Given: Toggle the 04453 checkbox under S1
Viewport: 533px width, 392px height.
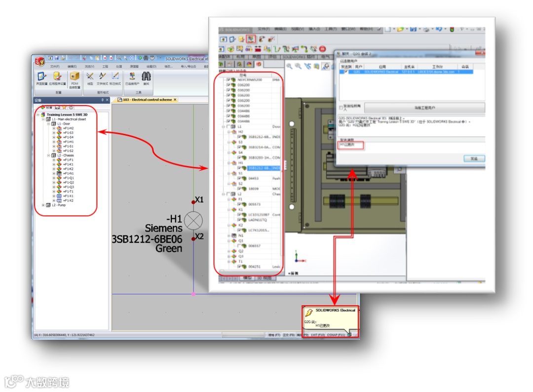Looking at the screenshot, I should click(x=239, y=178).
